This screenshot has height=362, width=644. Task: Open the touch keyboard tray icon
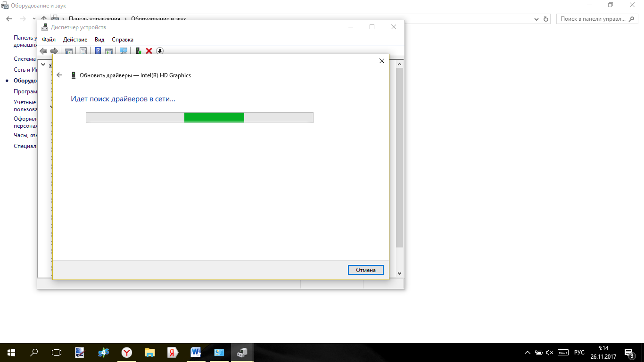563,353
